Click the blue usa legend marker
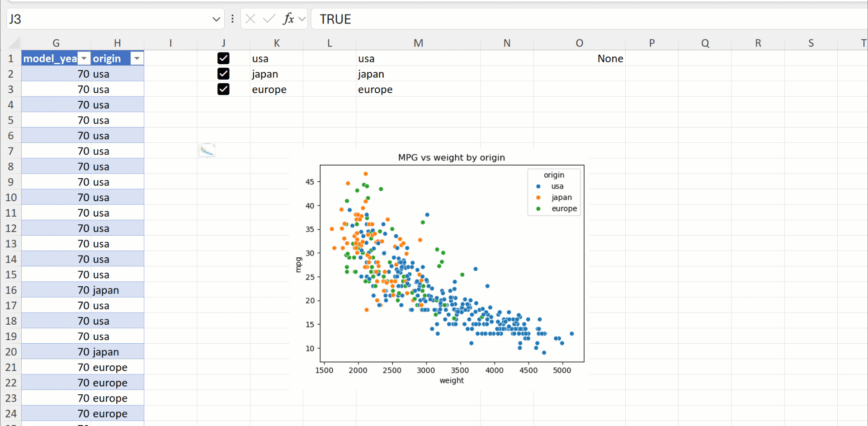 pyautogui.click(x=538, y=186)
